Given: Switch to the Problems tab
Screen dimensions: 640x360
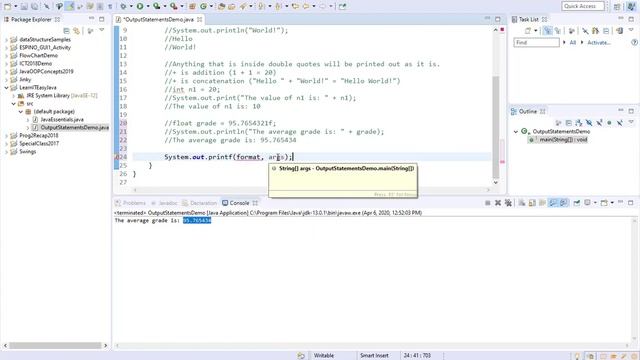Looking at the screenshot, I should [x=131, y=203].
